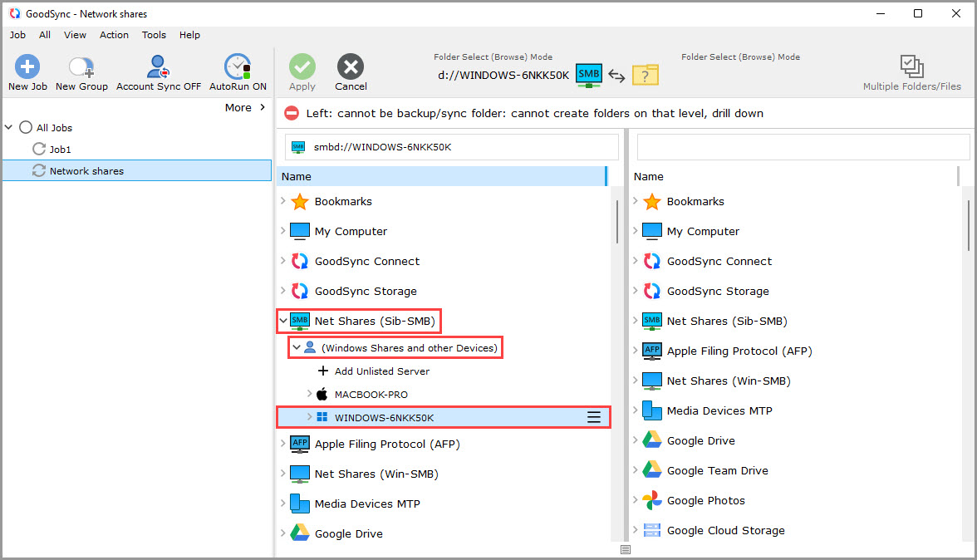Click the swap direction arrows icon

click(616, 75)
